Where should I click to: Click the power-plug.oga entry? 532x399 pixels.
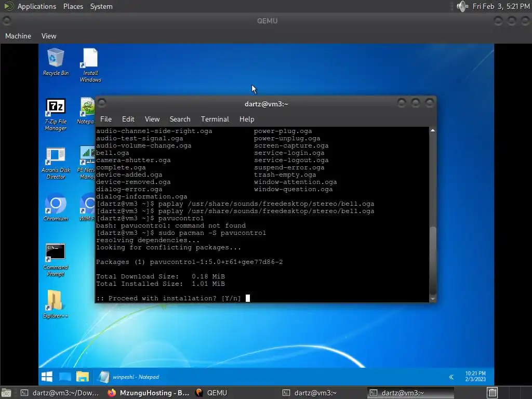pos(283,131)
